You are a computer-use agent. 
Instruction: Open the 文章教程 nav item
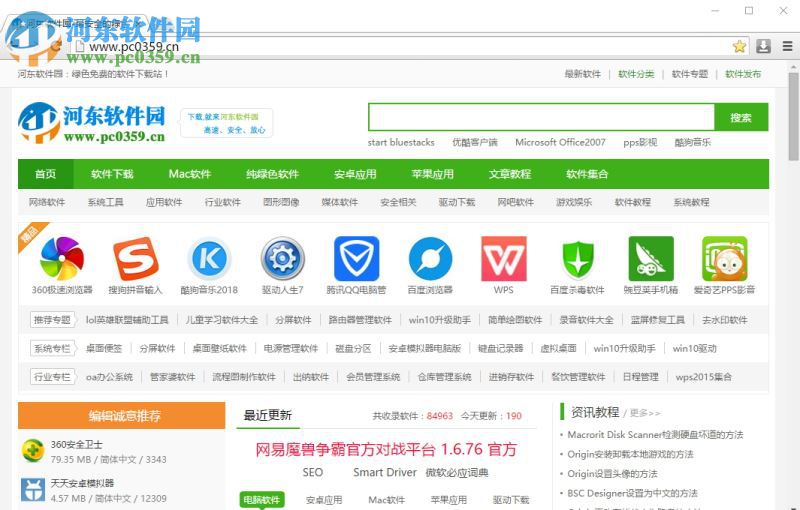coord(510,174)
